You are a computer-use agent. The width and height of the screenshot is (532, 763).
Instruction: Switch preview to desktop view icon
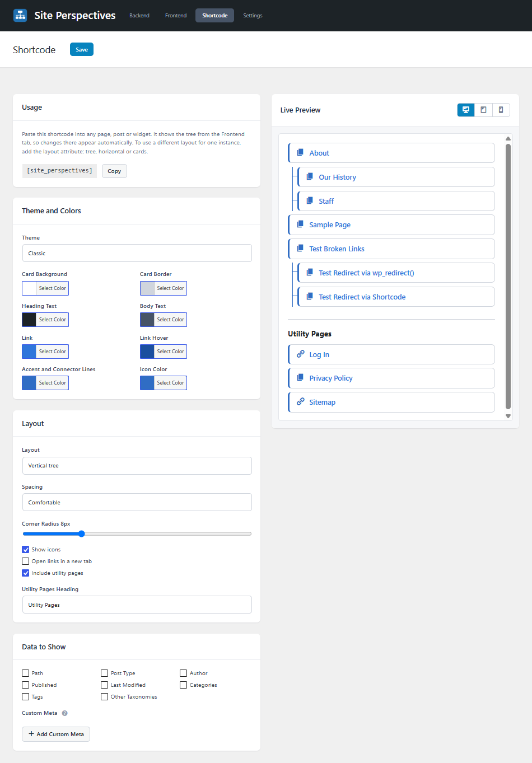pos(466,110)
